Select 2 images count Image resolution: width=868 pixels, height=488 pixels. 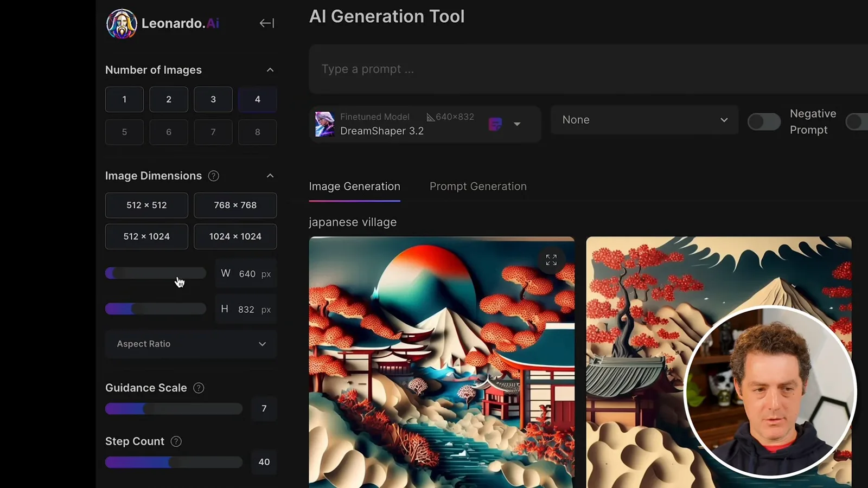click(x=169, y=99)
